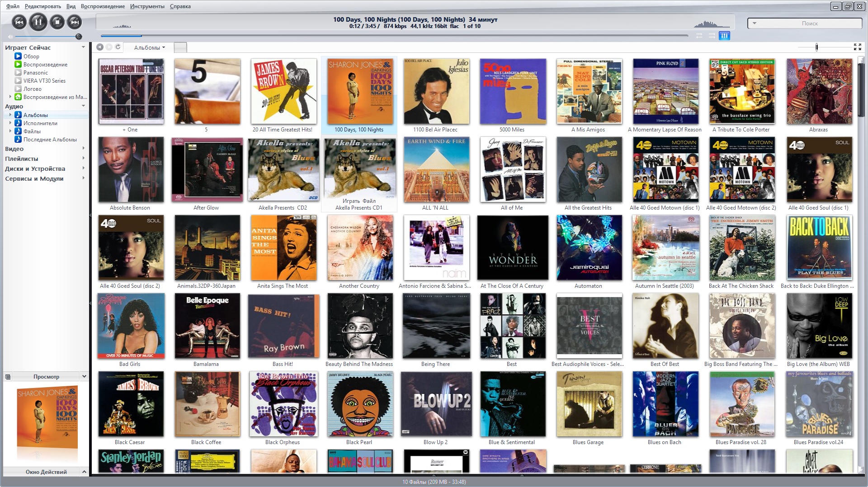Expand the Видео section
Viewport: 868px width, 487px height.
click(84, 148)
